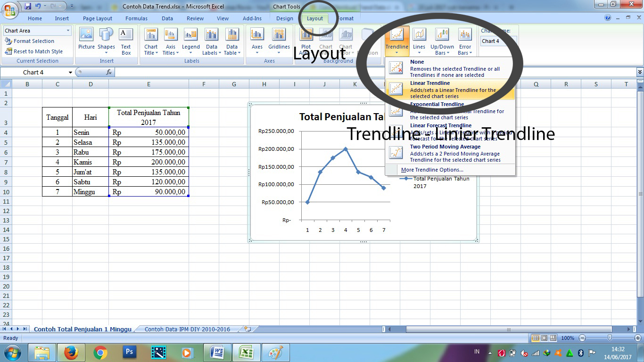Click the Trendline button
The width and height of the screenshot is (644, 362).
(x=396, y=41)
